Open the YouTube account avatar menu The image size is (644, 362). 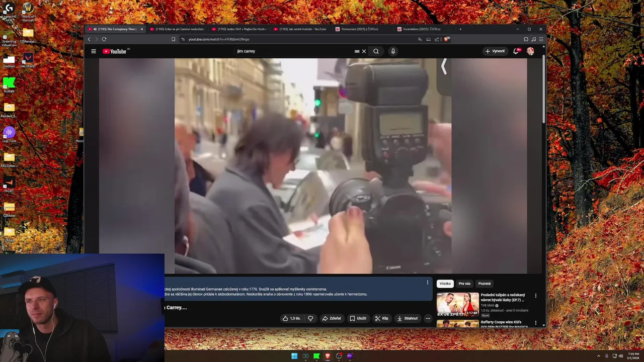pos(530,51)
